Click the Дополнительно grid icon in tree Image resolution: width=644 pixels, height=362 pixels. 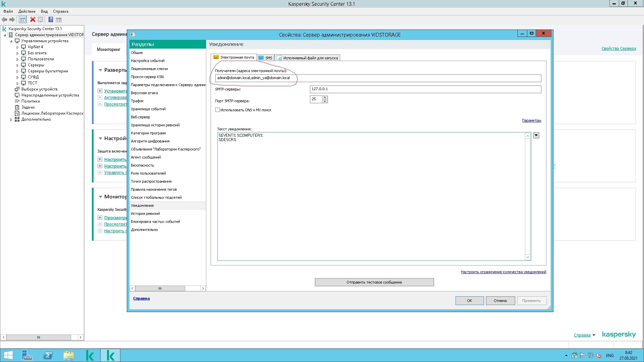17,119
